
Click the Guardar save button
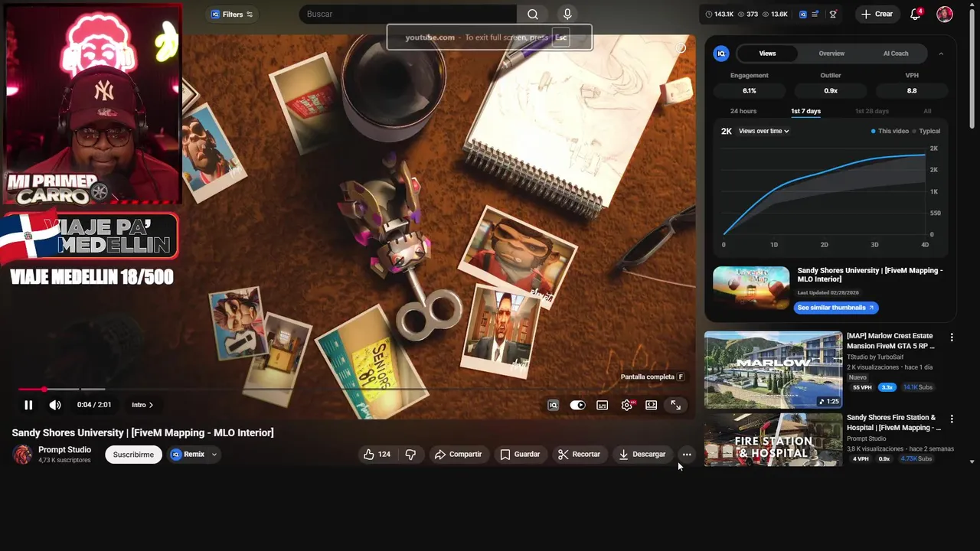[520, 455]
